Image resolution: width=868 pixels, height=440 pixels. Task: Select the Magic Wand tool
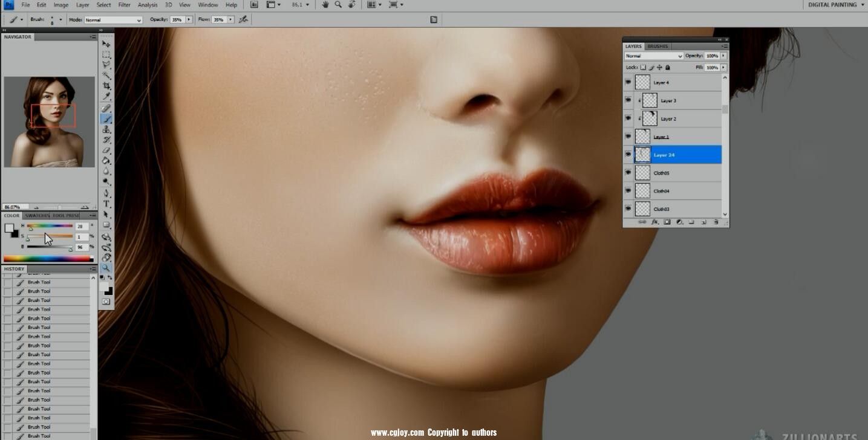point(106,76)
